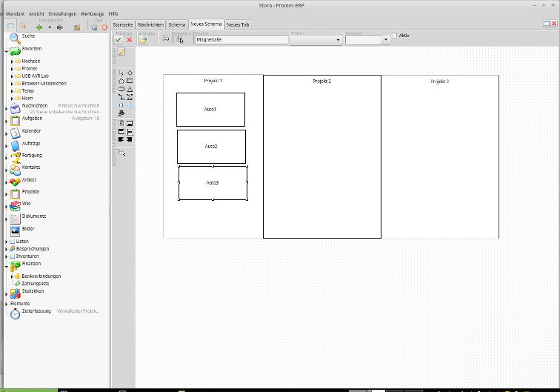
Task: Select the rectangle shape tool
Action: [130, 81]
